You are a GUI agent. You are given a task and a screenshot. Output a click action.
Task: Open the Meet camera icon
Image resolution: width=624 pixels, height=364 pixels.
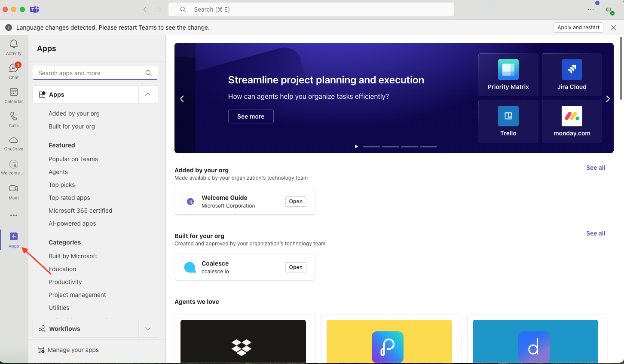(14, 191)
